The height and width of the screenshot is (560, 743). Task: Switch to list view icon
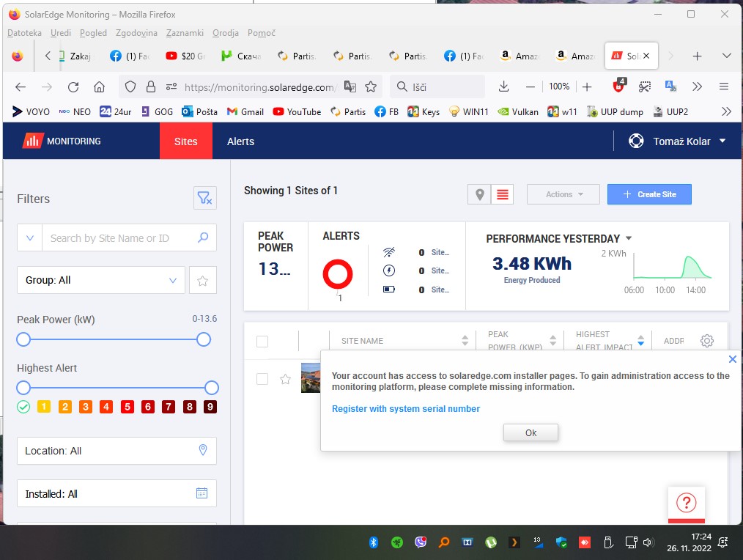(x=502, y=194)
